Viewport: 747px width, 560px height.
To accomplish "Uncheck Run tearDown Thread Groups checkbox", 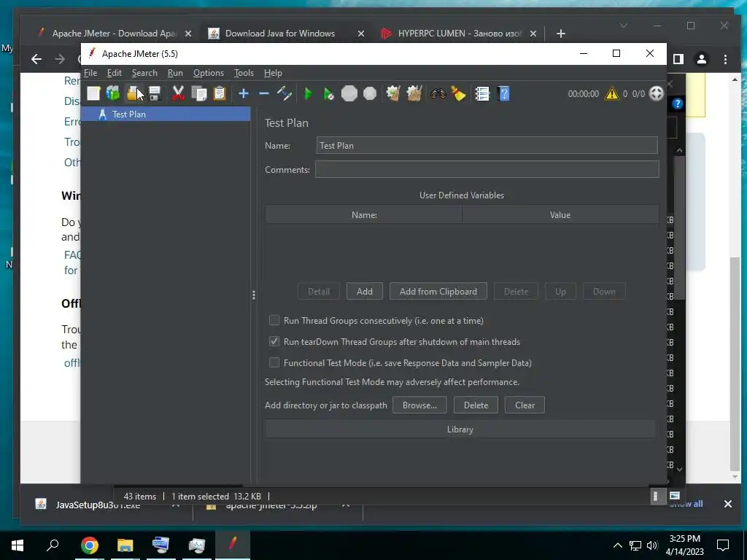I will pyautogui.click(x=274, y=341).
